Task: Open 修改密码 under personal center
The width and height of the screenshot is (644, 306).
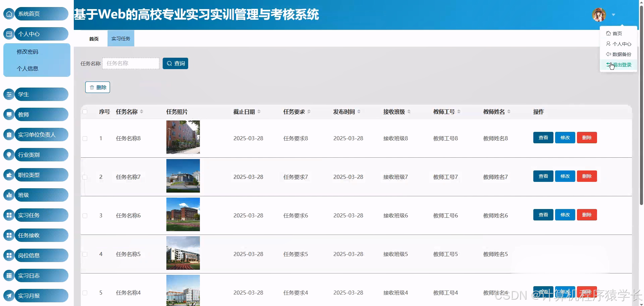Action: (27, 52)
